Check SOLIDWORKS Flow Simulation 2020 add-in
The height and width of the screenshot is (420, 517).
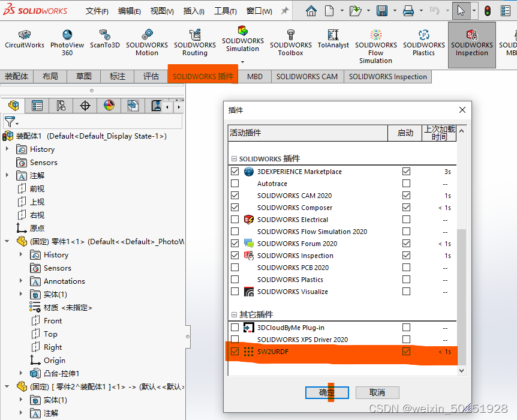tap(235, 231)
